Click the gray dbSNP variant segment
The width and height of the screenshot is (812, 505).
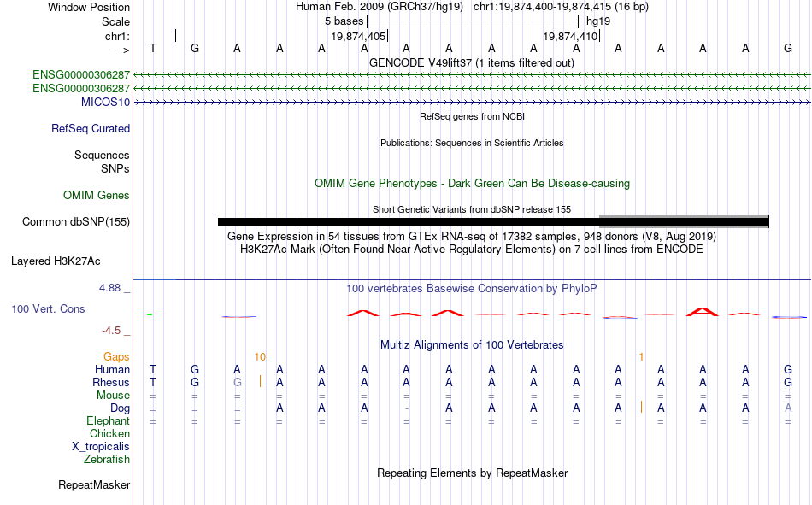coord(684,221)
